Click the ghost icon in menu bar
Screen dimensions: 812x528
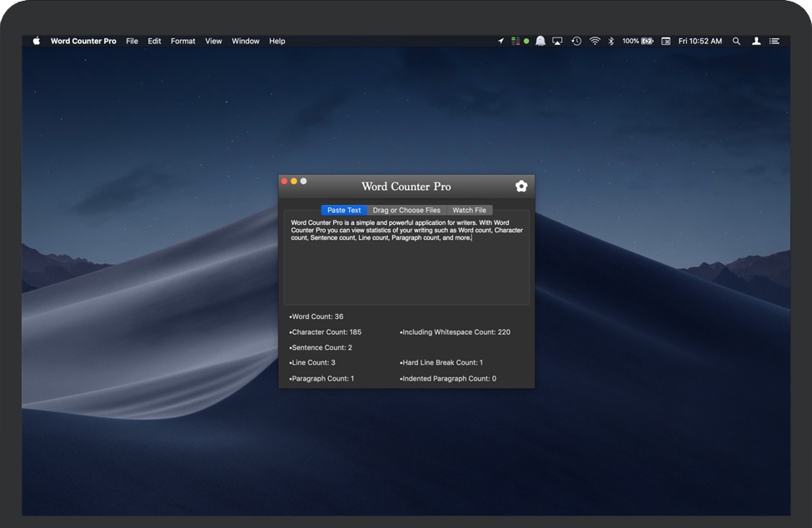coord(541,41)
